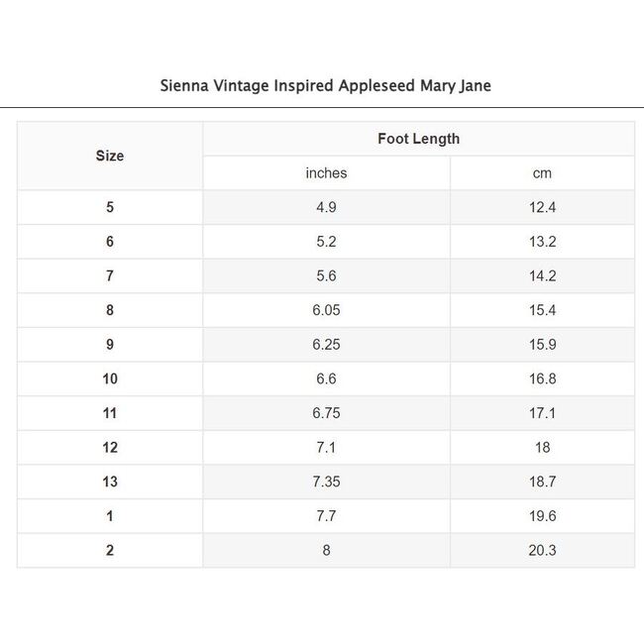Click the size 13 row label
This screenshot has width=644, height=644.
(x=110, y=482)
